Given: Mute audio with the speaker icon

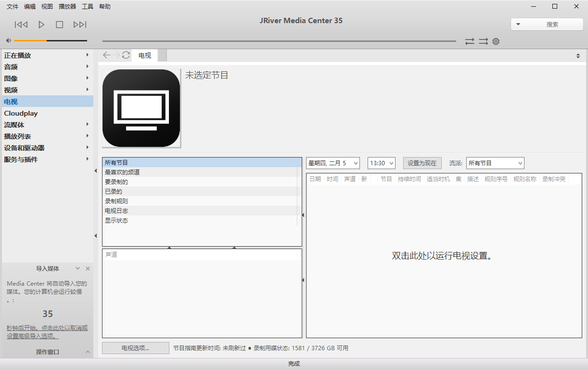Looking at the screenshot, I should (8, 40).
